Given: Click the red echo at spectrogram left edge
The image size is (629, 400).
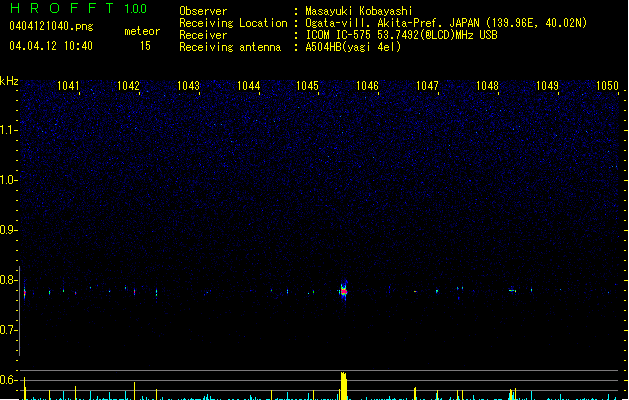Looking at the screenshot, I should [25, 293].
